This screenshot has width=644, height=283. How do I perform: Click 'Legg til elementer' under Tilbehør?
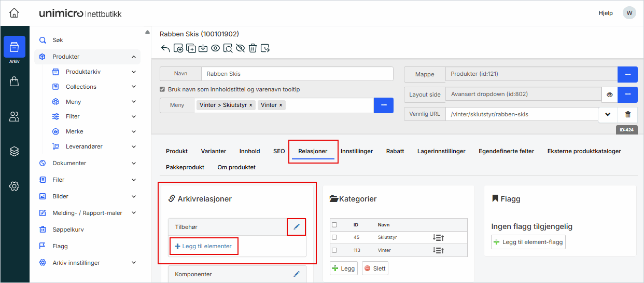(204, 246)
